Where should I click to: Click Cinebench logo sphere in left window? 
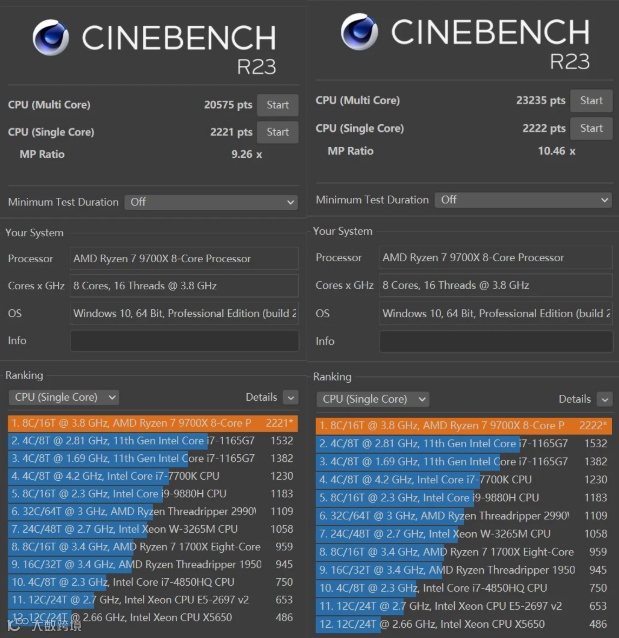click(50, 37)
